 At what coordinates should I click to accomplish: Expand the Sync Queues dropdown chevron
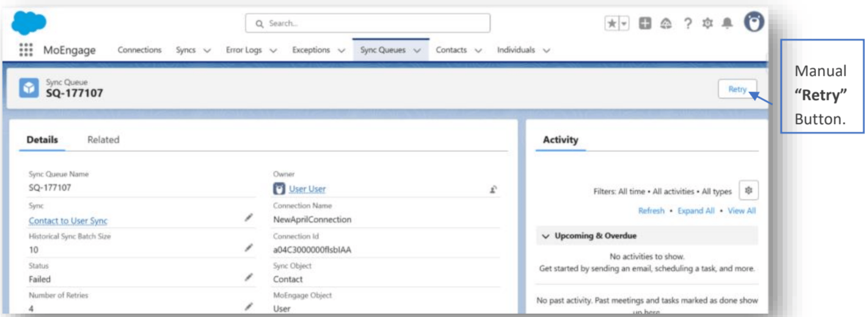tap(417, 51)
